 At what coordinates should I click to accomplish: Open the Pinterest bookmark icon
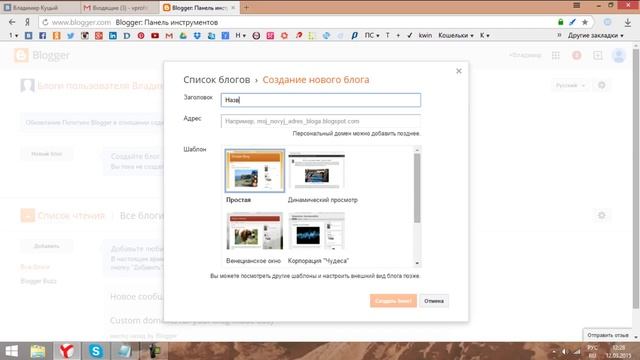[x=141, y=36]
